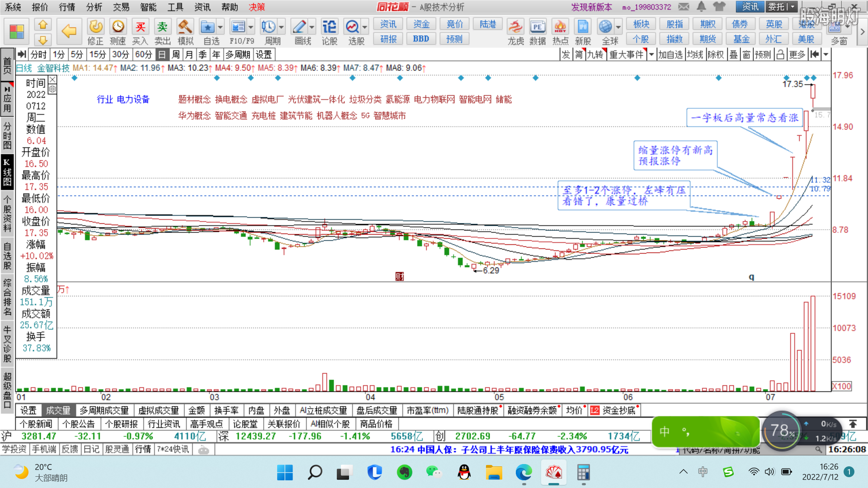Click the 78% memory gauge circle
Image resolution: width=868 pixels, height=488 pixels.
click(x=782, y=431)
